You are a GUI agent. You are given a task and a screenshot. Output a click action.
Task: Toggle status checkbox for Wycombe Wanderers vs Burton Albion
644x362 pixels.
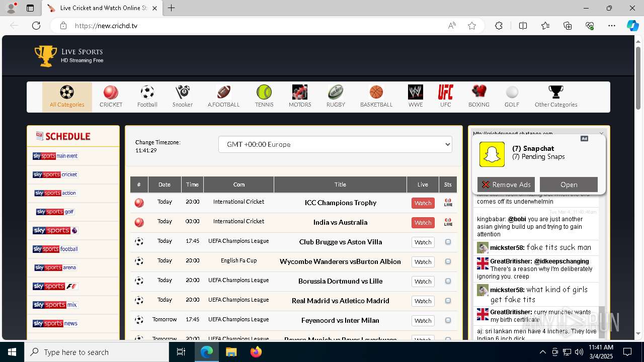click(x=448, y=261)
